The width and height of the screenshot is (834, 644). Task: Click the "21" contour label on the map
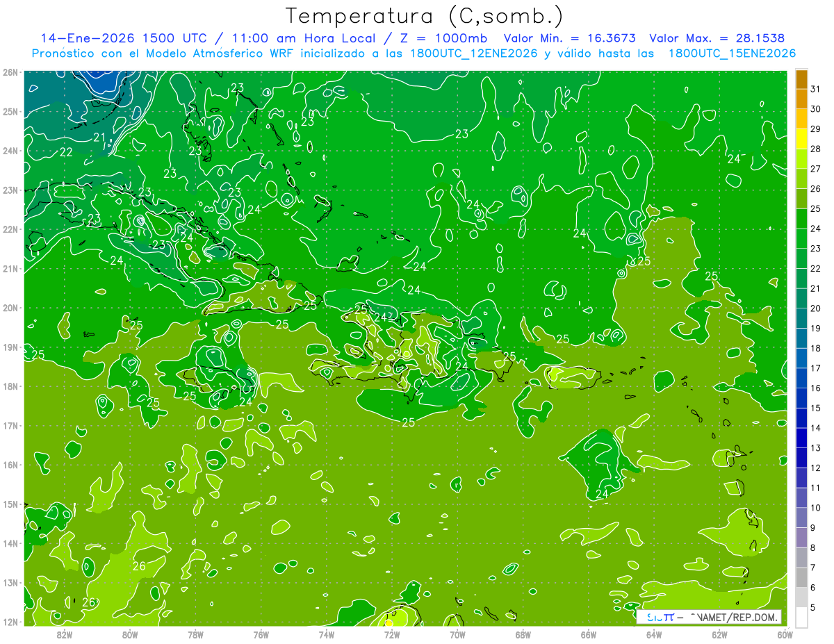[99, 138]
